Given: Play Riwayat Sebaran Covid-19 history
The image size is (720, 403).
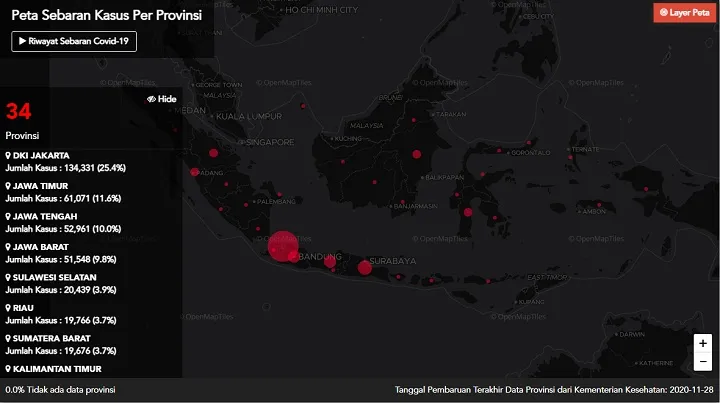Looking at the screenshot, I should click(x=74, y=41).
